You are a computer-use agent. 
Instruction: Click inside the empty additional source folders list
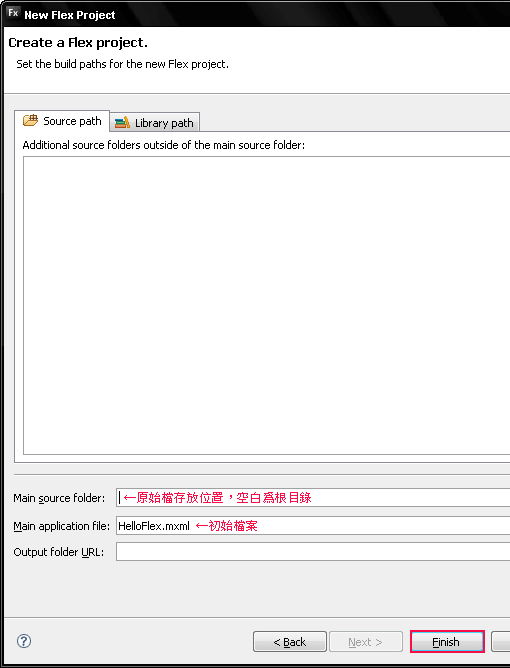tap(267, 305)
